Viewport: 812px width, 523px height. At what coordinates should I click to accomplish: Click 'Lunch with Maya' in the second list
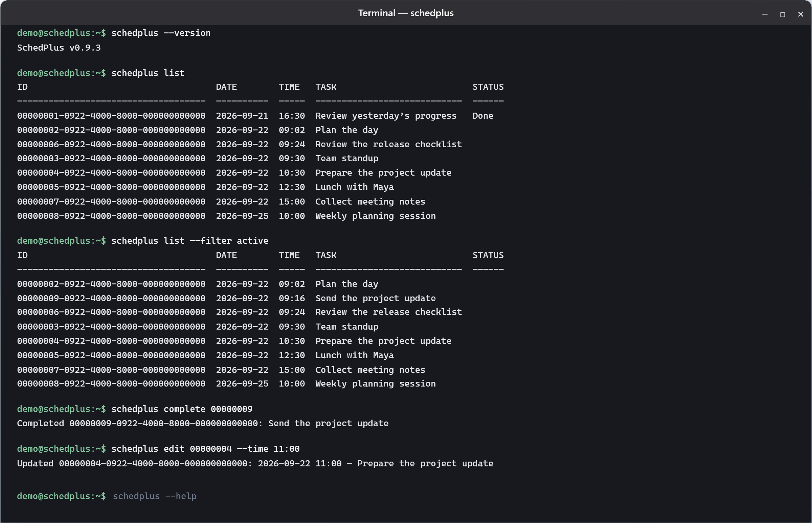coord(354,355)
